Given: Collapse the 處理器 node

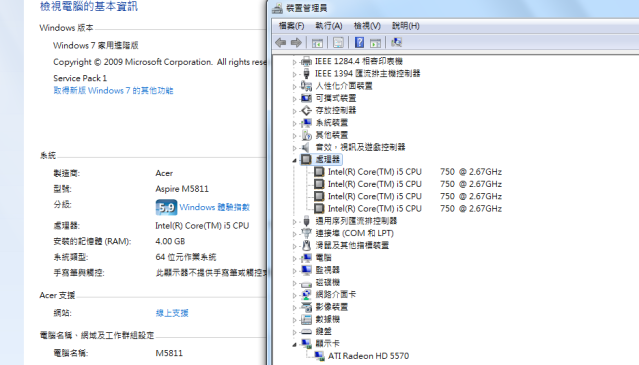Looking at the screenshot, I should pos(294,160).
